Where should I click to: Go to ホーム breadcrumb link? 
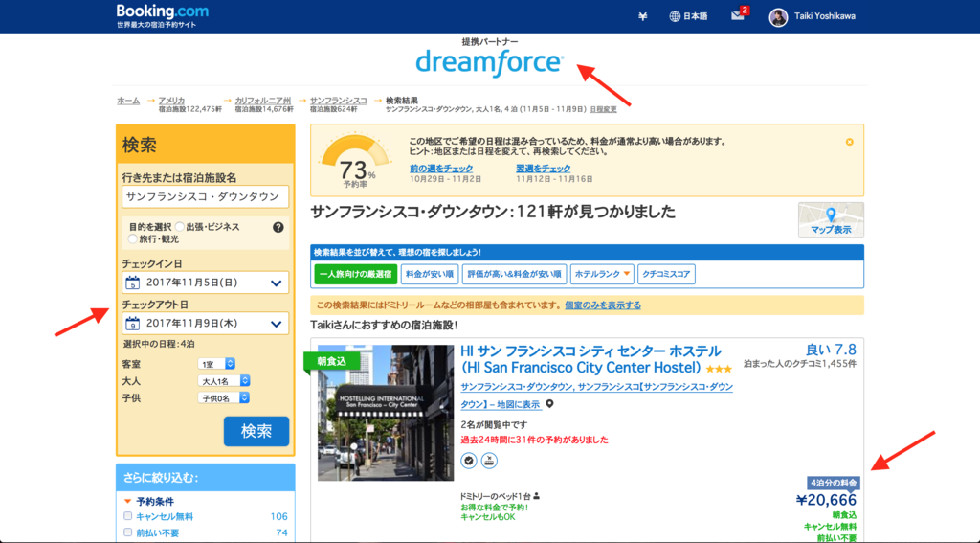(x=128, y=101)
